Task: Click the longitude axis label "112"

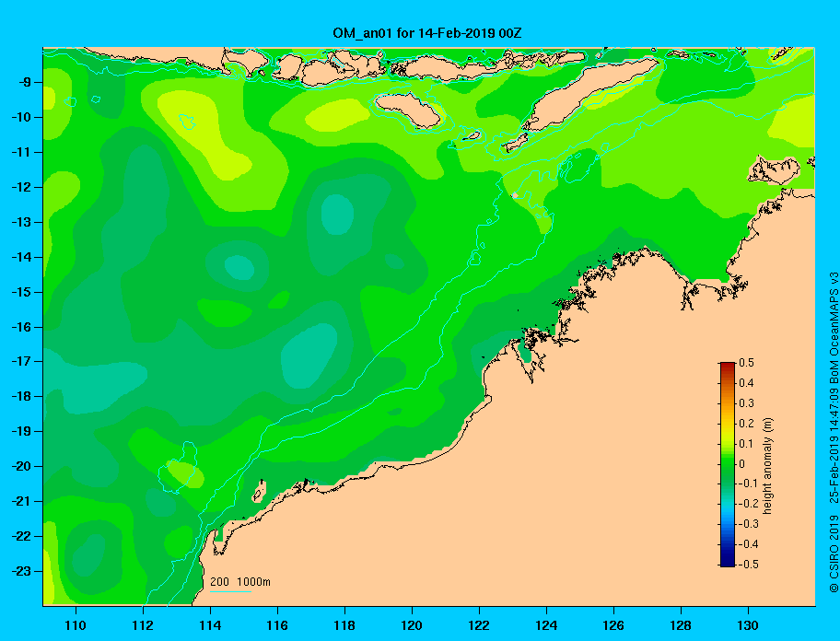Action: click(143, 625)
